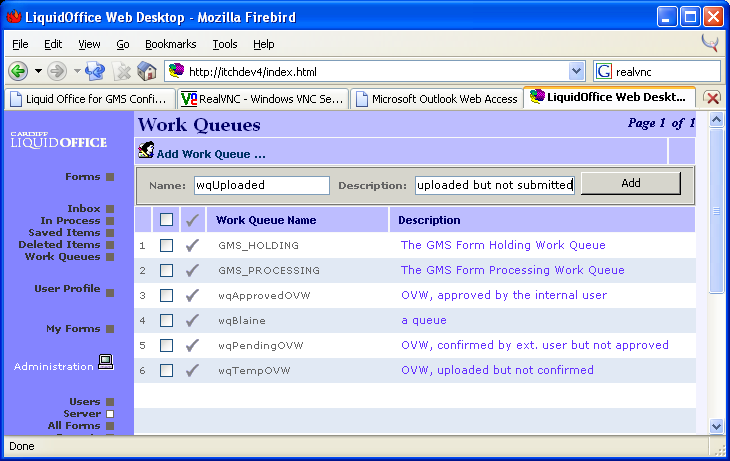The height and width of the screenshot is (461, 730).
Task: Click the browser Back arrow button
Action: (18, 71)
